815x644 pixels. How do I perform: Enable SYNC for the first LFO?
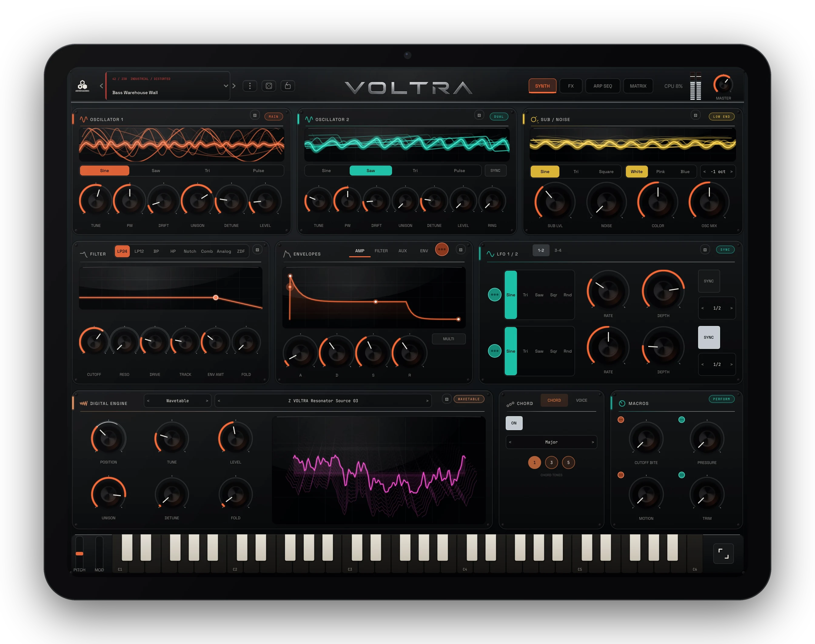point(709,281)
